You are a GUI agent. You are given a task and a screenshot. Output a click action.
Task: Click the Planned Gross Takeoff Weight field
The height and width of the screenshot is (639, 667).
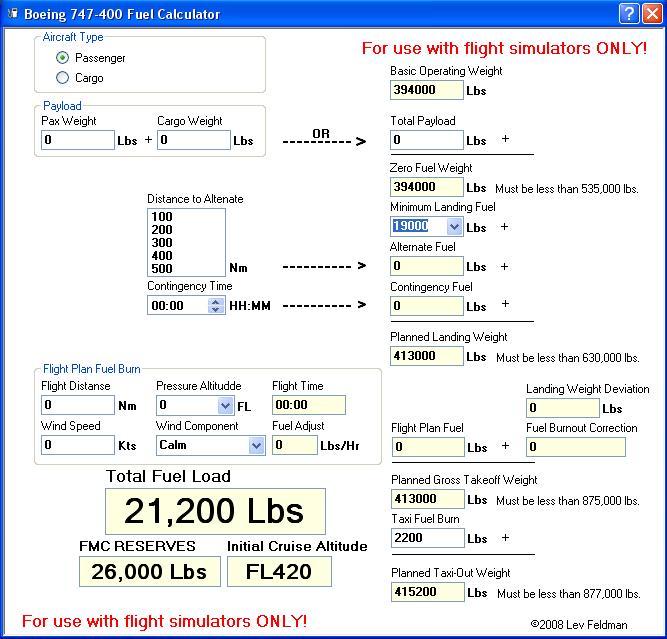[x=428, y=499]
